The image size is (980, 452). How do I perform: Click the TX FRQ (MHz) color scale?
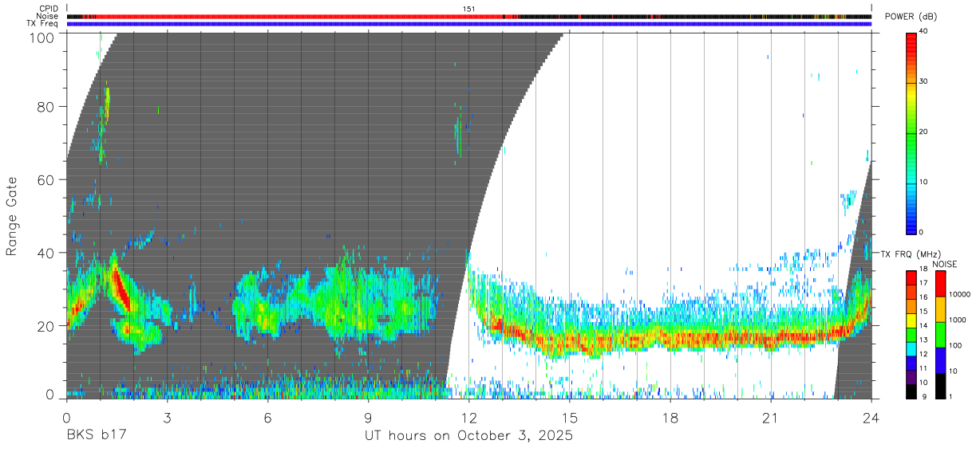coord(911,334)
